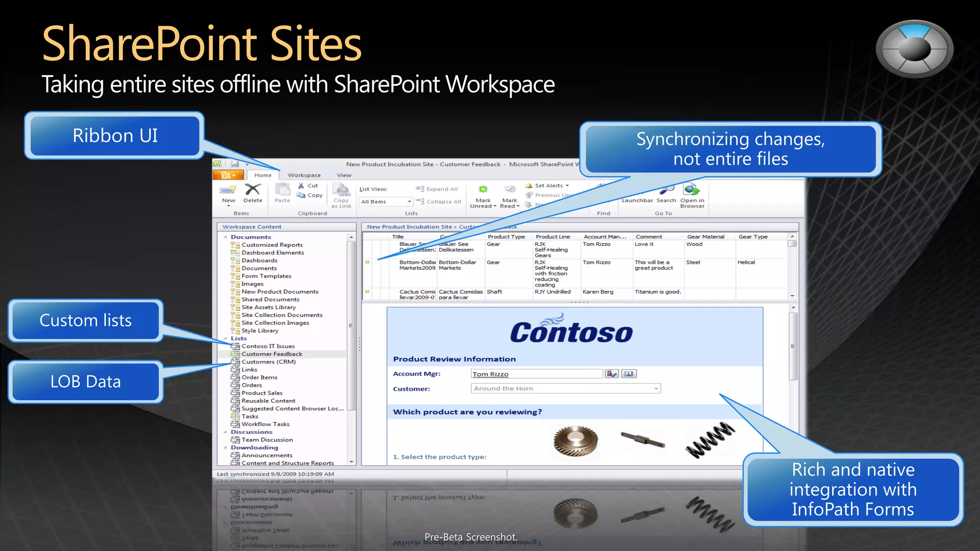980x551 pixels.
Task: Click the SharePoint Workspace app icon in title bar
Action: coord(218,164)
